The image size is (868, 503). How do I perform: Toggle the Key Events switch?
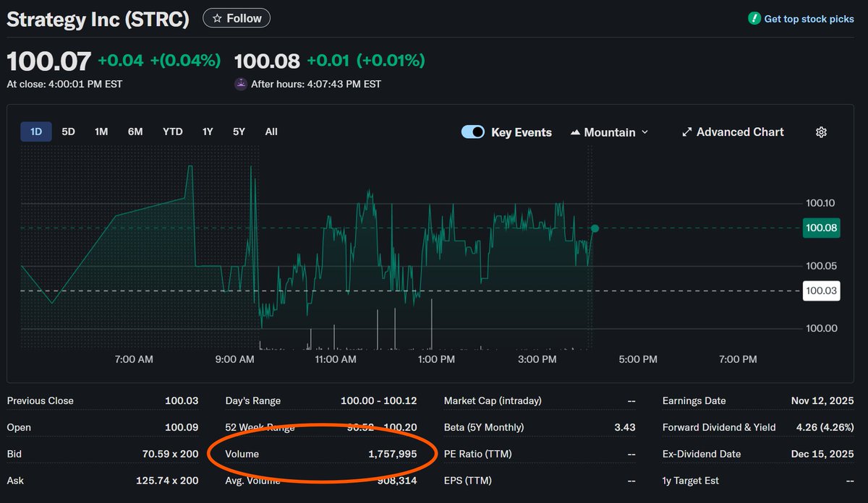click(x=473, y=132)
